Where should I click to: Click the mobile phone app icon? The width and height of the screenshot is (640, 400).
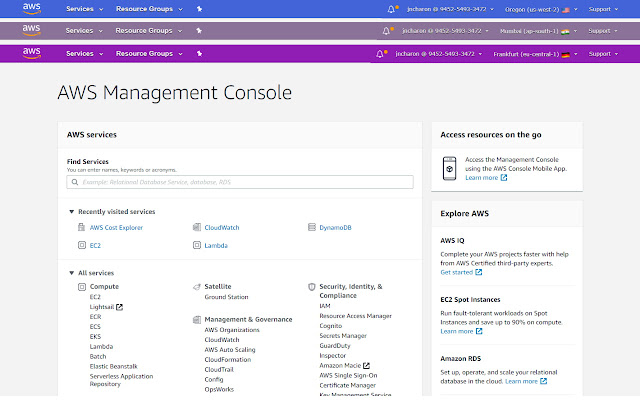(449, 168)
